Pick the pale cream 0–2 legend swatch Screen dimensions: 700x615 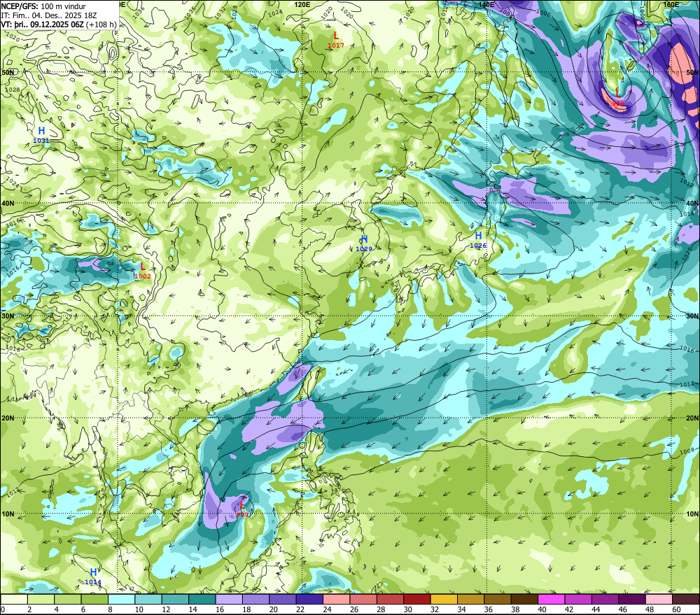pyautogui.click(x=14, y=599)
